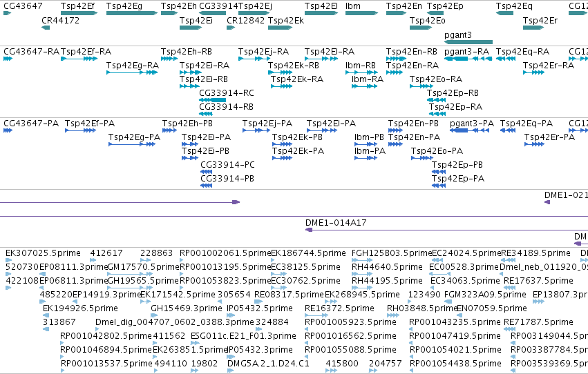The width and height of the screenshot is (588, 374).
Task: Click protein Tsp42Er-PA label
Action: 550,137
